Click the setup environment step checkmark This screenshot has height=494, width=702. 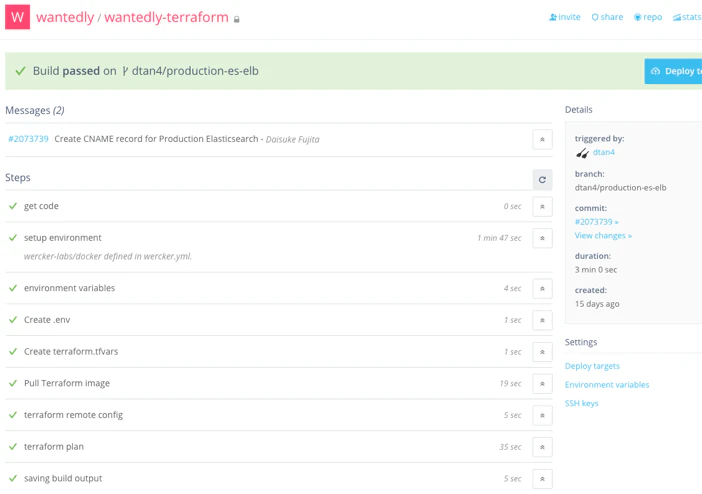coord(13,237)
